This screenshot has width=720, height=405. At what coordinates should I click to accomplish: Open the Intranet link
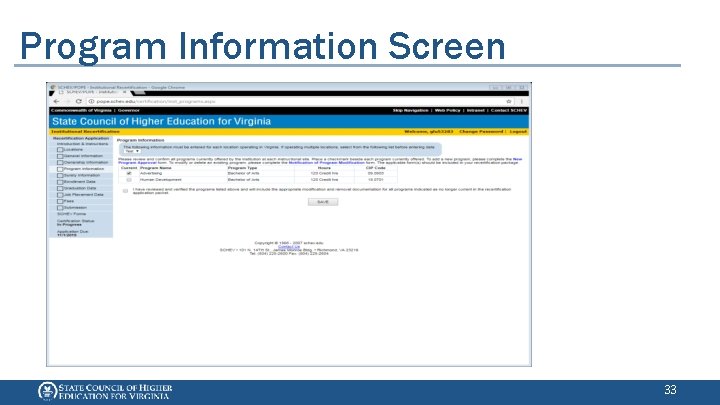[x=476, y=111]
